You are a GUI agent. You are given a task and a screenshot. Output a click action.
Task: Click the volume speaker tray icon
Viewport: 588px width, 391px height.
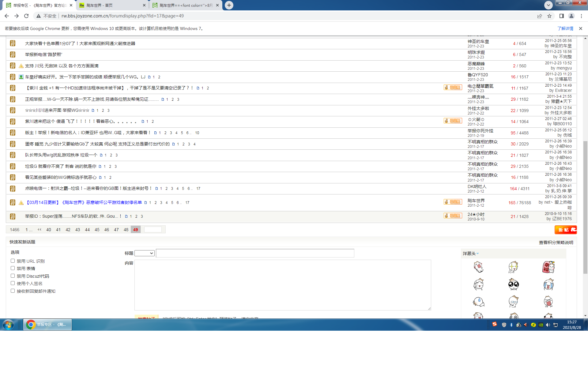[548, 325]
